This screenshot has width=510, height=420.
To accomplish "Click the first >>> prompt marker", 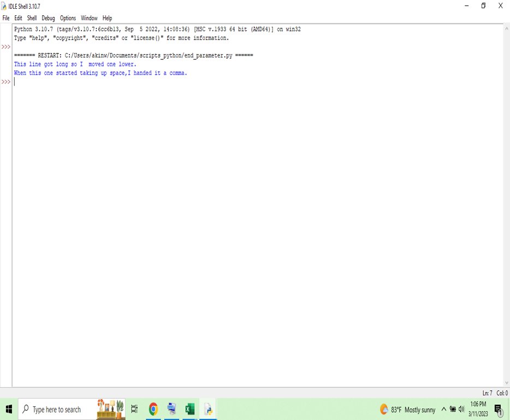I will coord(6,47).
